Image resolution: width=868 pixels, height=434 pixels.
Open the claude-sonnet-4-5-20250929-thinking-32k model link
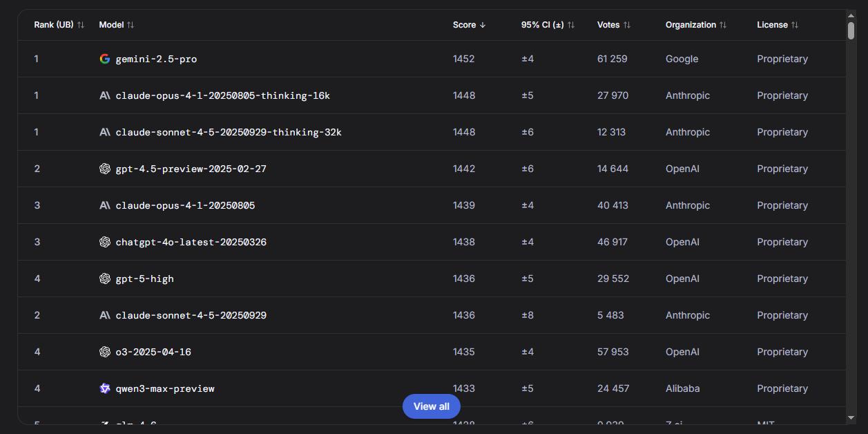pos(229,132)
